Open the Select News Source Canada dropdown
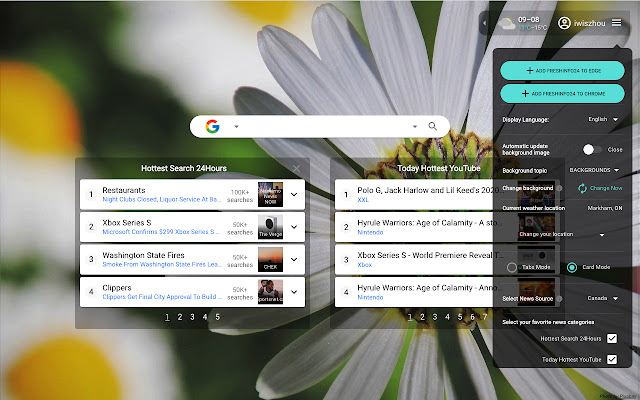This screenshot has height=400, width=640. 602,298
